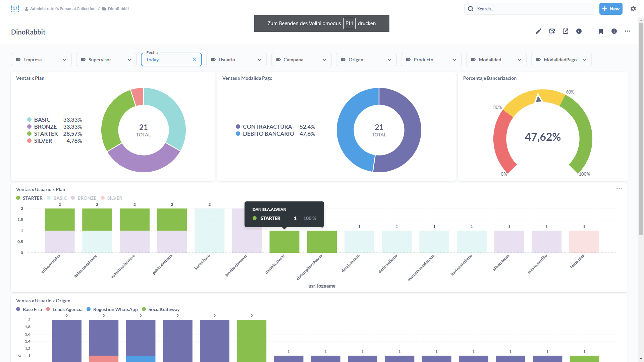The image size is (644, 362).
Task: Open the dashboard three-dot menu
Action: [x=628, y=31]
